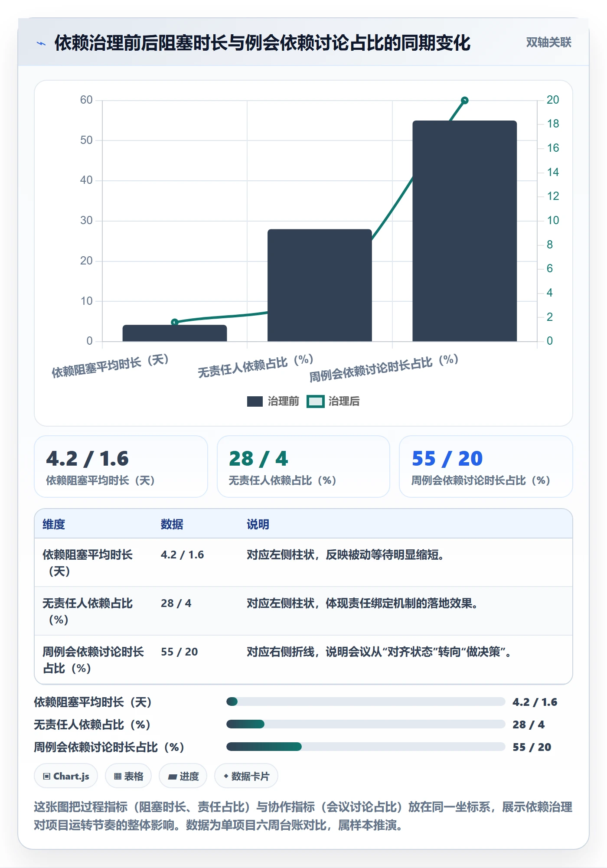Image resolution: width=607 pixels, height=868 pixels.
Task: Click x-axis label 周例会依赖讨论时长占比（%）
Action: pyautogui.click(x=384, y=368)
